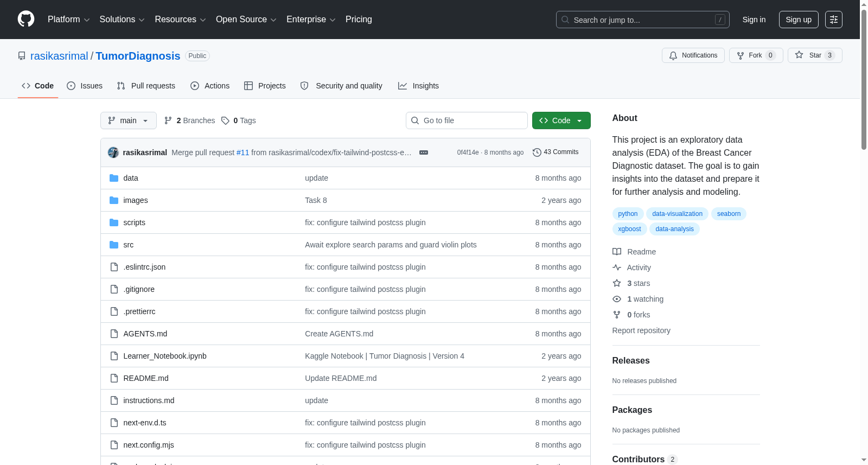Click the GitHub logo icon
Screen dimensions: 868x465
[26, 19]
